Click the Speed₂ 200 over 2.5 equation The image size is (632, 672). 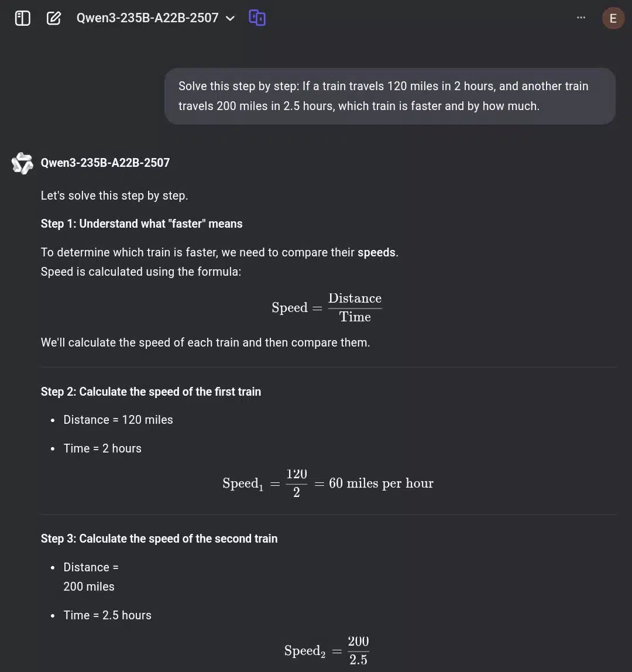(327, 650)
